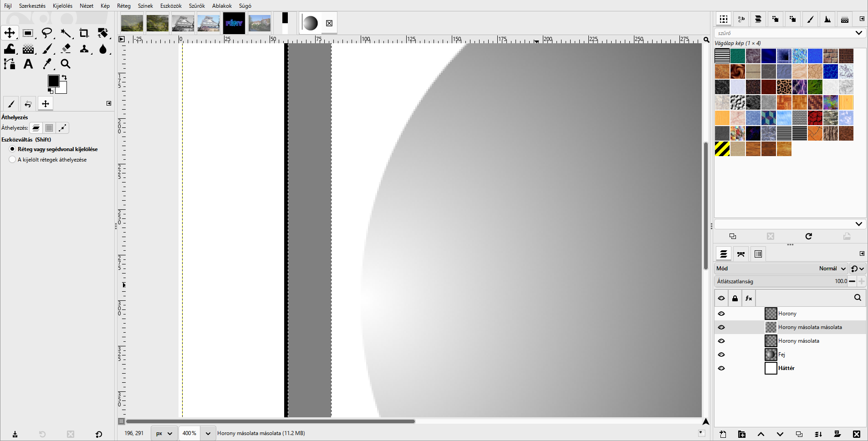Open the layer mode group switcher
Screen dimensions: 868x441
[857, 269]
